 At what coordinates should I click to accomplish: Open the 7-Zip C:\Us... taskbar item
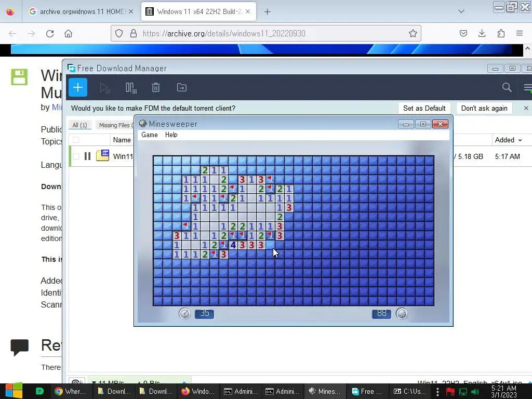409,391
